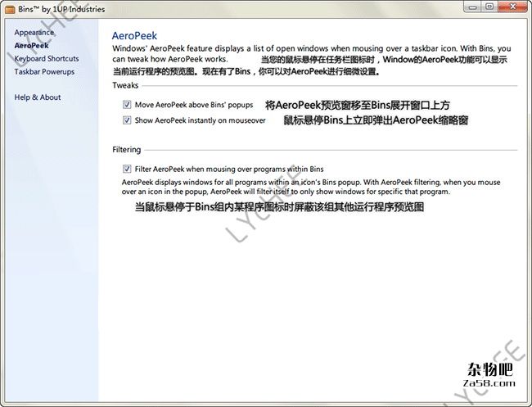This screenshot has width=532, height=407.
Task: Click 'Show AeroPeek instantly on mouseover' label text
Action: coord(201,120)
